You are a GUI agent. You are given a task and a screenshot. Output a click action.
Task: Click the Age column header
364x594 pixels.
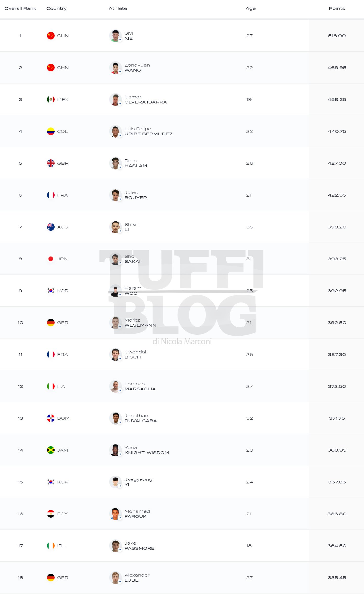pyautogui.click(x=251, y=8)
